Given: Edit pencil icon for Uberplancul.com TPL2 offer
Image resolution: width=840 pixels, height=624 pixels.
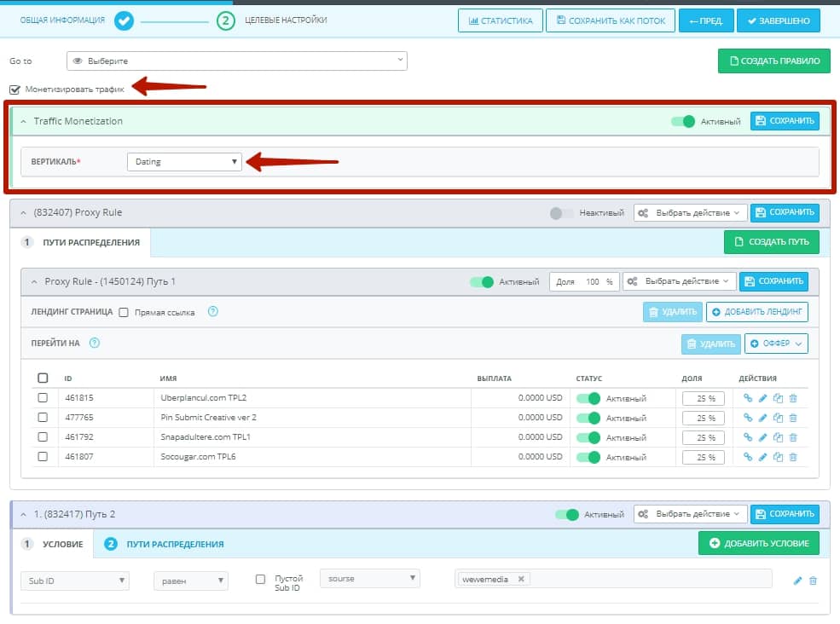Looking at the screenshot, I should coord(763,398).
